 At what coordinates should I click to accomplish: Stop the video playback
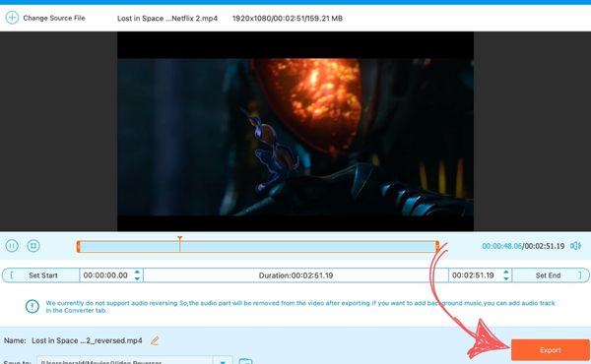click(33, 246)
